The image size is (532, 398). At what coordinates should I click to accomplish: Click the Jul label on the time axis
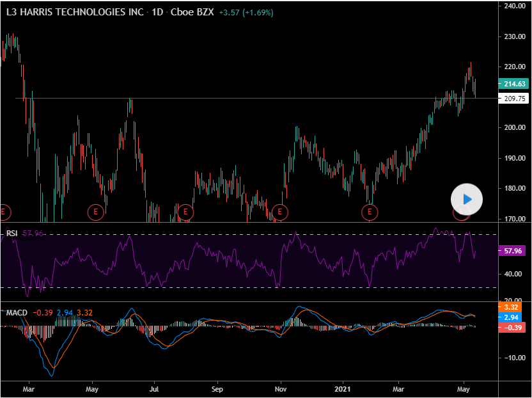pos(154,389)
